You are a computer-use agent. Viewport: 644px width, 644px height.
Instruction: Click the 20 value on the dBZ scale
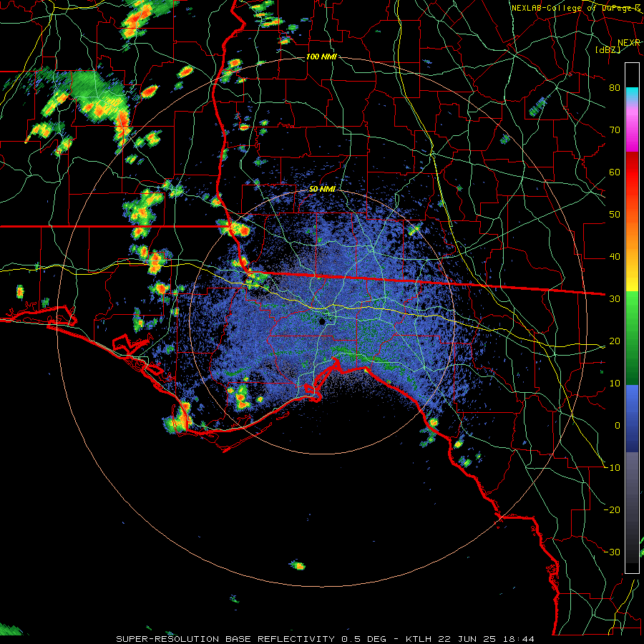(x=615, y=341)
